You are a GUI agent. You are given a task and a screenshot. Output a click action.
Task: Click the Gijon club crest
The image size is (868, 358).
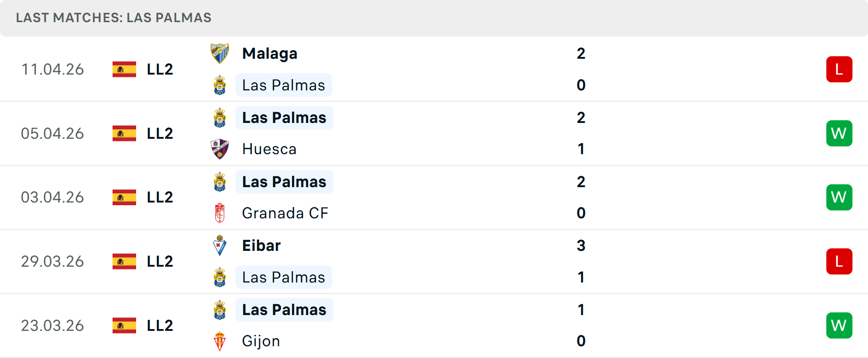[220, 341]
